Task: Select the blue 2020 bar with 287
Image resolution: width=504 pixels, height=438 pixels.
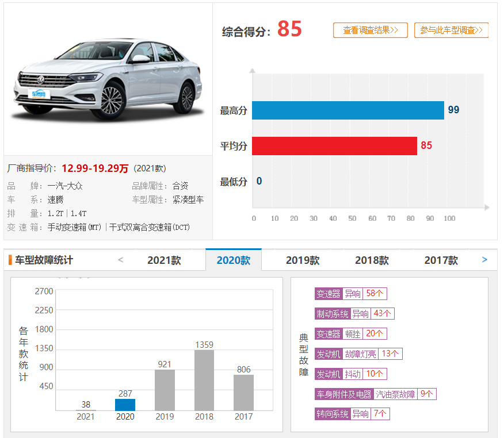Action: [125, 405]
